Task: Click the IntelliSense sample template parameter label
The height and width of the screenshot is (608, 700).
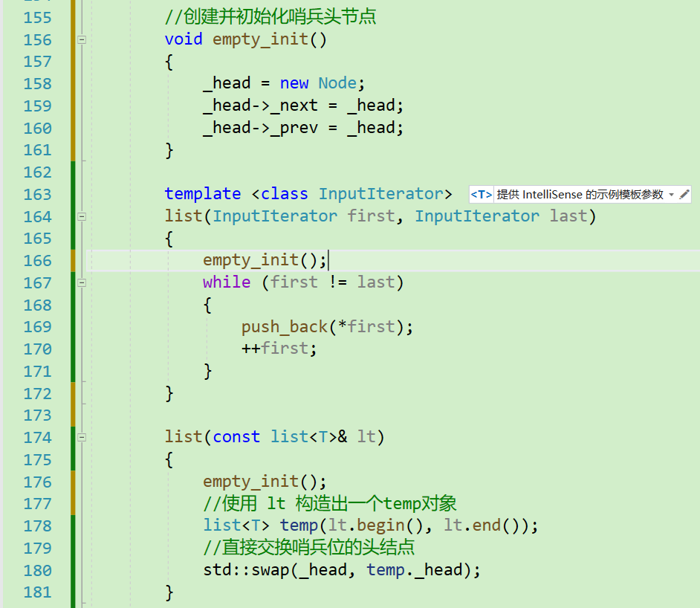Action: [x=580, y=195]
